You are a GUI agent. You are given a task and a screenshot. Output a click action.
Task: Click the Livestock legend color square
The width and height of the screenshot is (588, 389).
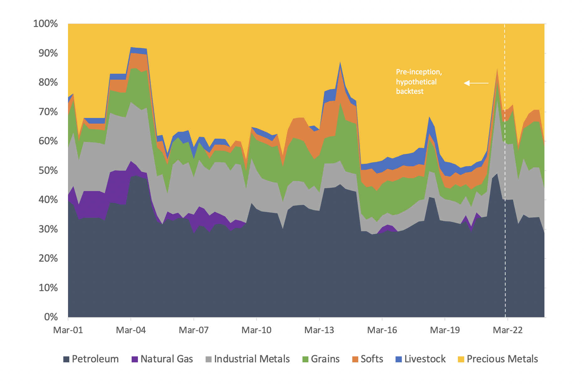(399, 359)
